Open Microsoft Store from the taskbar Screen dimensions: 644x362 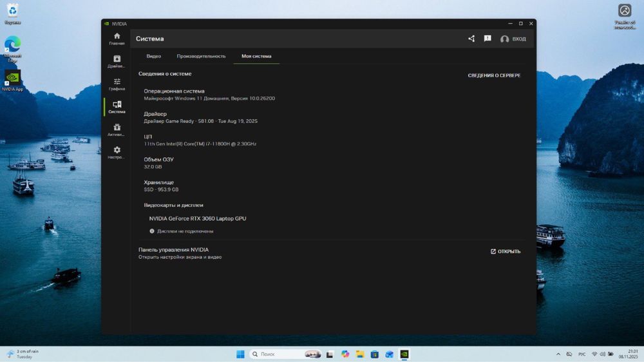375,354
